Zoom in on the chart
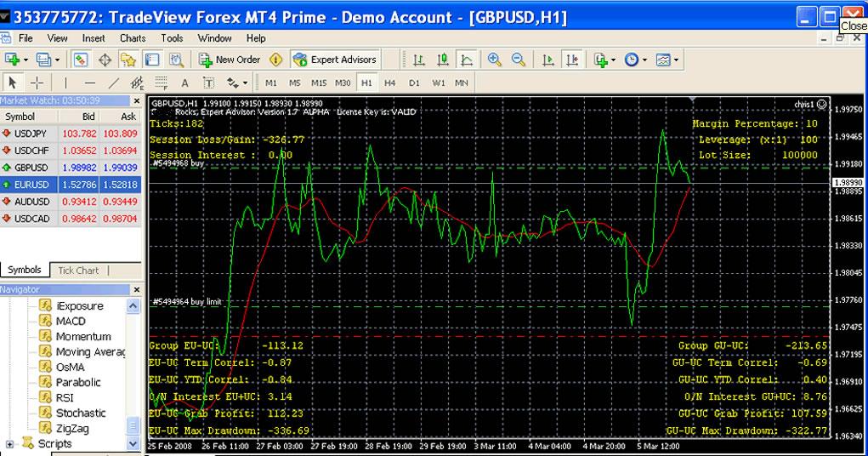 [494, 60]
